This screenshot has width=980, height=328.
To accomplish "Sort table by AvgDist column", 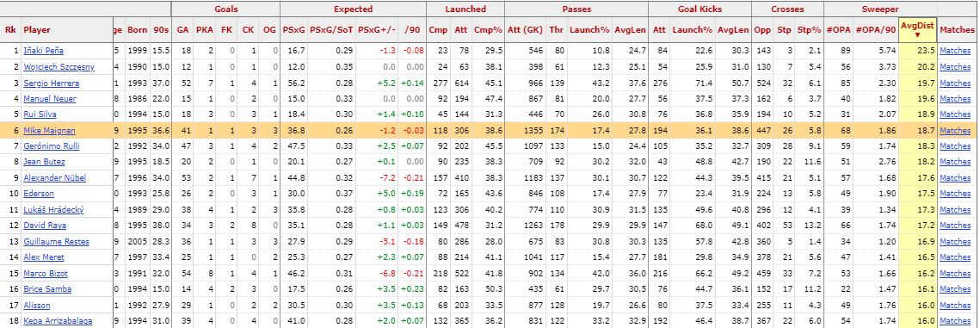I will coord(917,29).
